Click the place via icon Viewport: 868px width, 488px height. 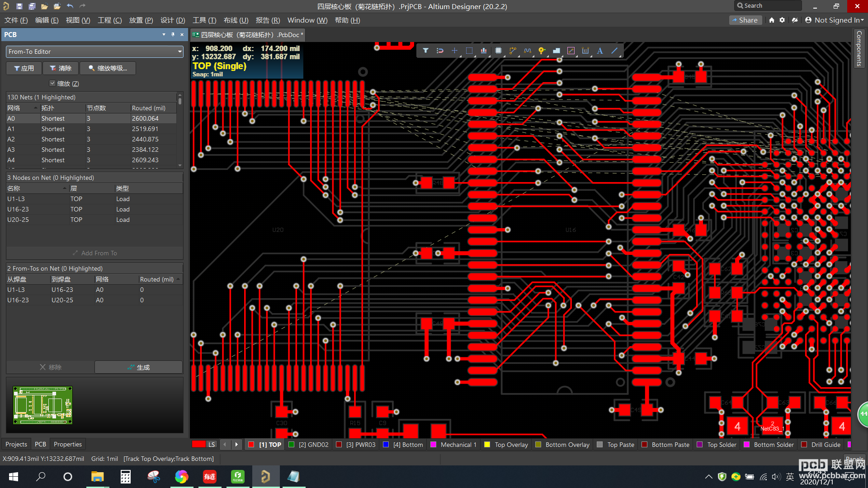pos(542,51)
